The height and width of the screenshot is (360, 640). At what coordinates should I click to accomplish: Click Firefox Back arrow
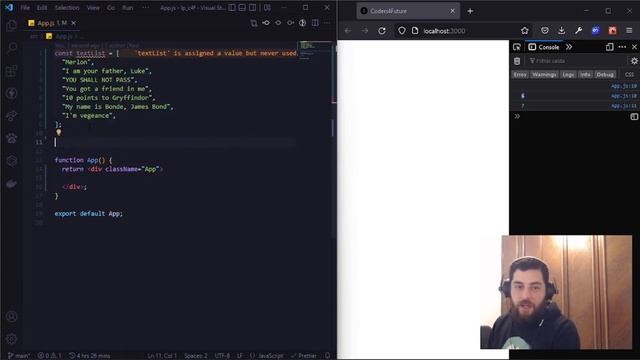pyautogui.click(x=348, y=31)
